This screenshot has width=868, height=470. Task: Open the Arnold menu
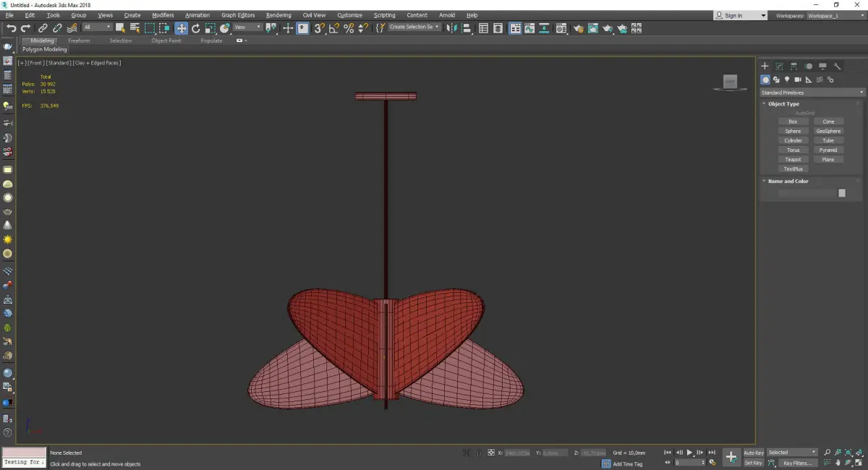pyautogui.click(x=447, y=15)
